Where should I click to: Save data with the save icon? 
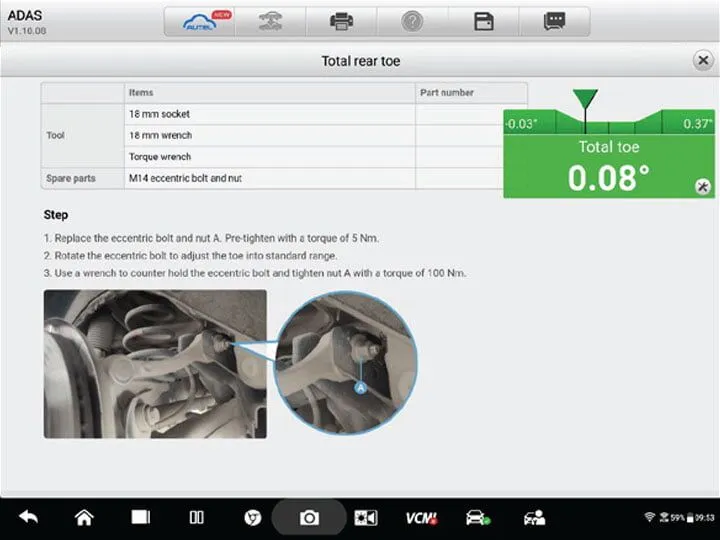(483, 22)
